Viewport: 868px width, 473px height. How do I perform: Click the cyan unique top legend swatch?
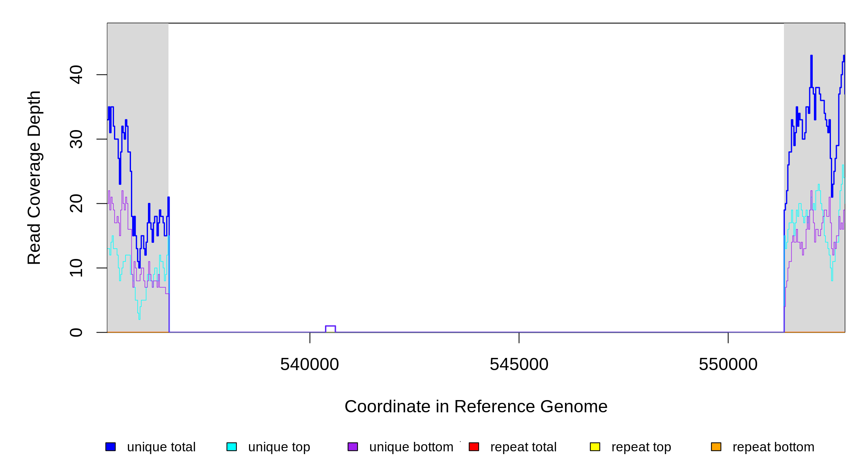tap(232, 447)
